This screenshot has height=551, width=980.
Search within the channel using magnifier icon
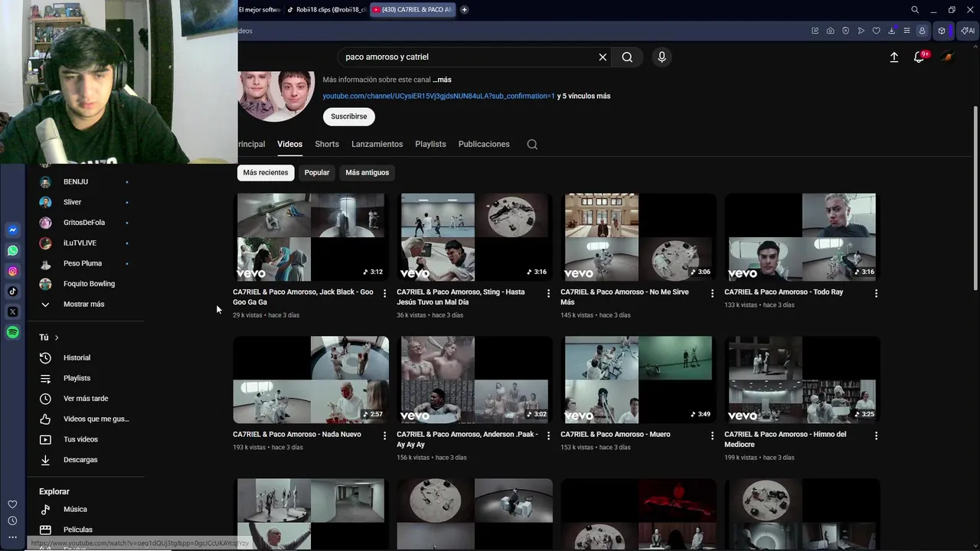pos(532,145)
